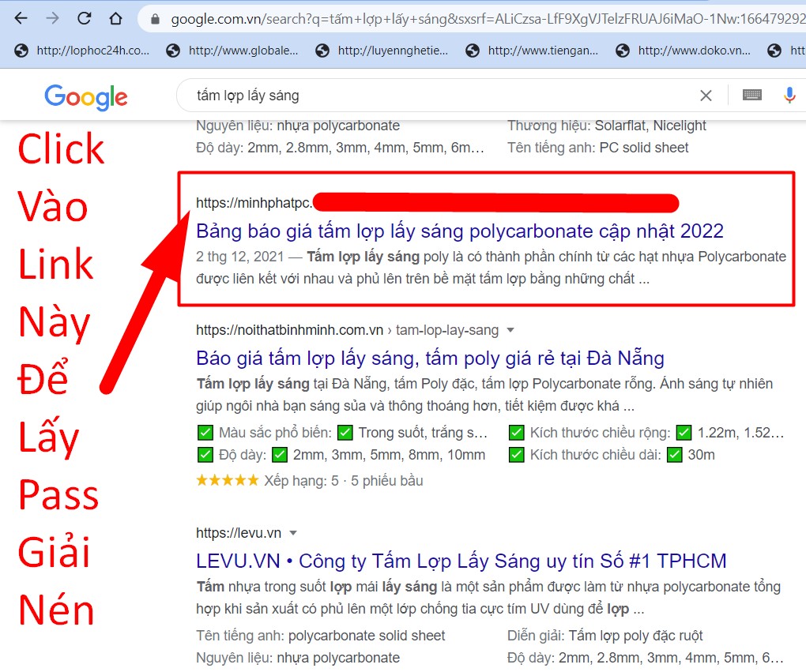The height and width of the screenshot is (672, 806).
Task: Click 'Thương hiệu: Solarflat, Nicelight' text
Action: click(607, 126)
